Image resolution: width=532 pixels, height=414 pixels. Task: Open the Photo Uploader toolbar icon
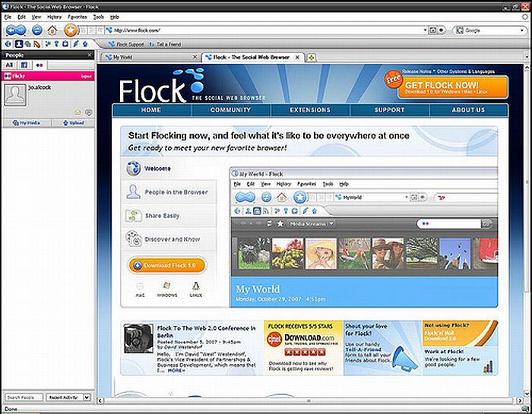(85, 44)
